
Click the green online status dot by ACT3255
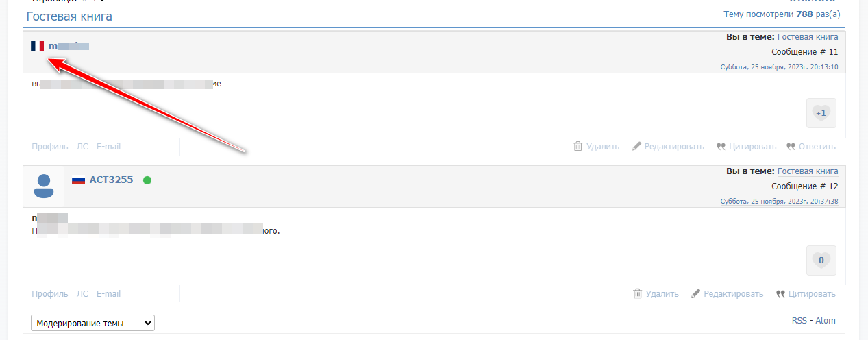[147, 180]
